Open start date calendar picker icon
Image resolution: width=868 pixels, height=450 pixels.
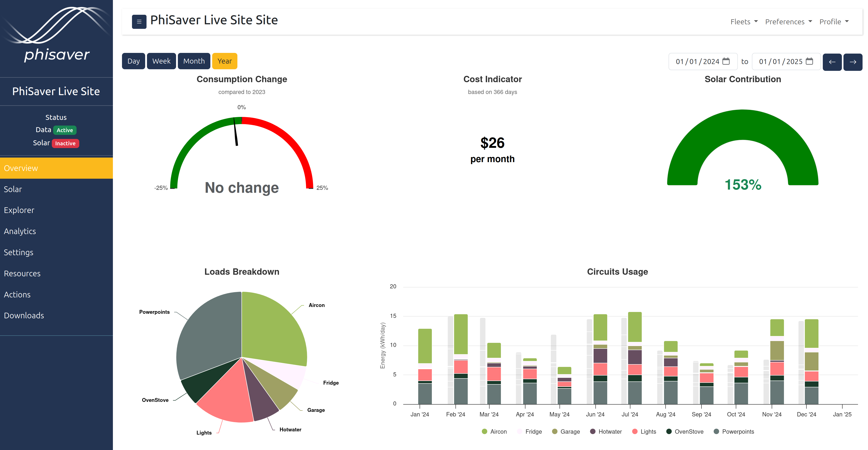tap(726, 61)
